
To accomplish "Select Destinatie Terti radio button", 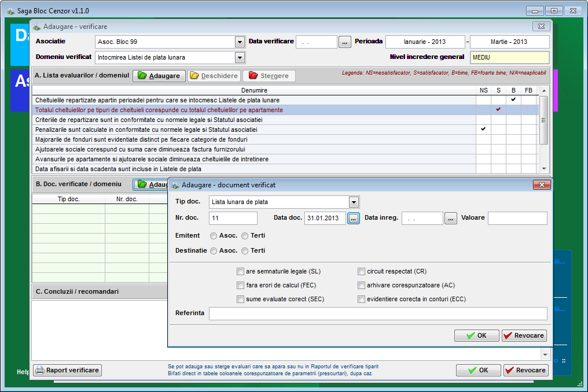I will click(245, 251).
